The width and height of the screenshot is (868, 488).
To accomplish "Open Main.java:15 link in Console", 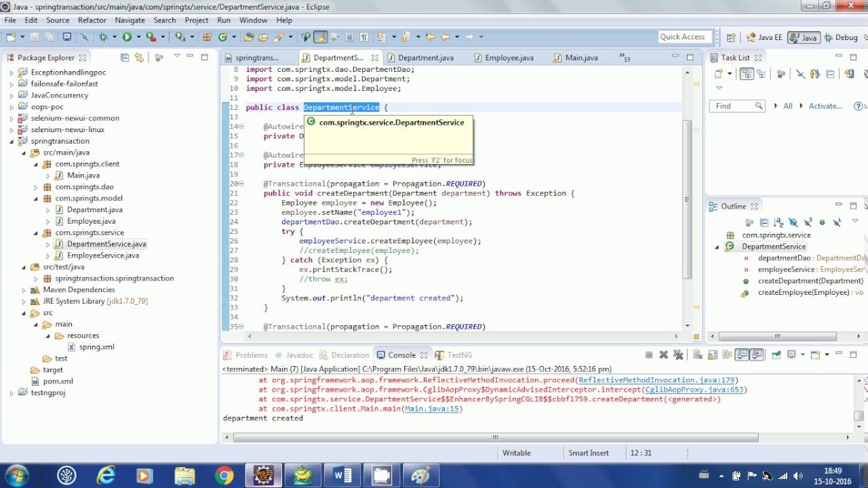I will (431, 409).
